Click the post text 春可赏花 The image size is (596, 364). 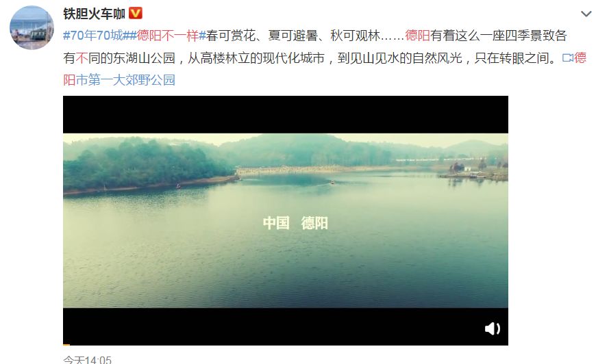[231, 36]
